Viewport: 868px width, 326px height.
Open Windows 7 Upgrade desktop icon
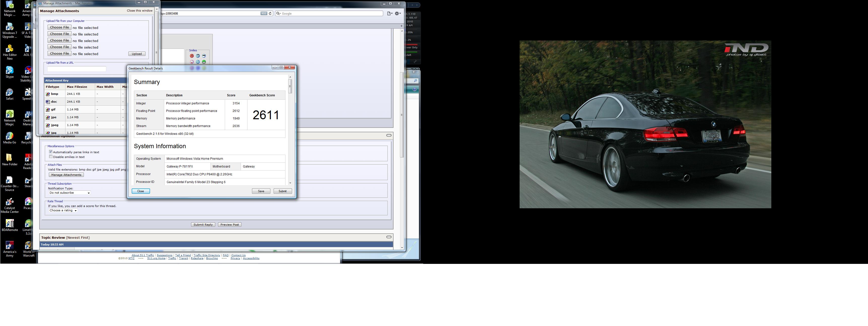[9, 30]
